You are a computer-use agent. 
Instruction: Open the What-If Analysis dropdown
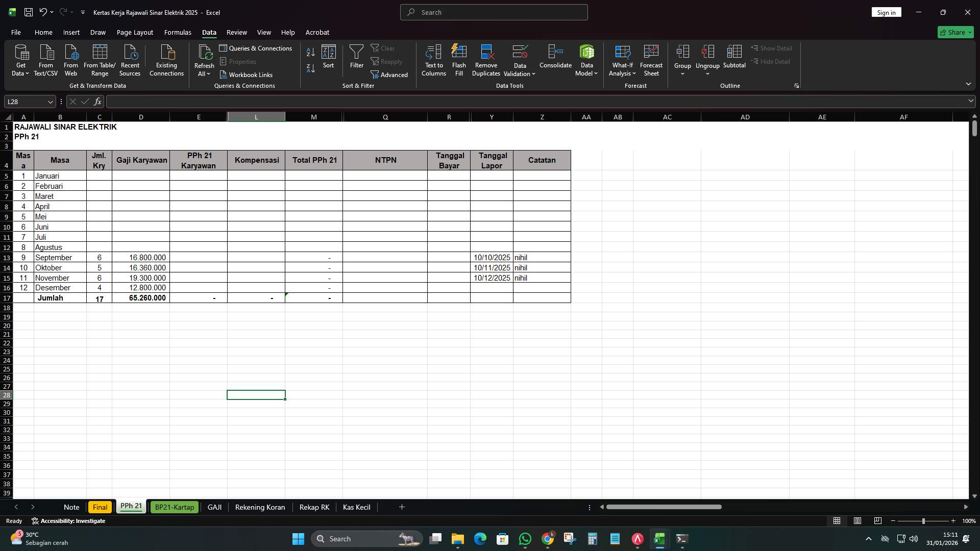(622, 60)
